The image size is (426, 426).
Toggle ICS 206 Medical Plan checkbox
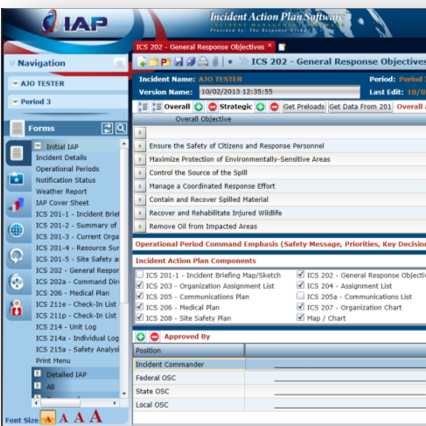140,307
